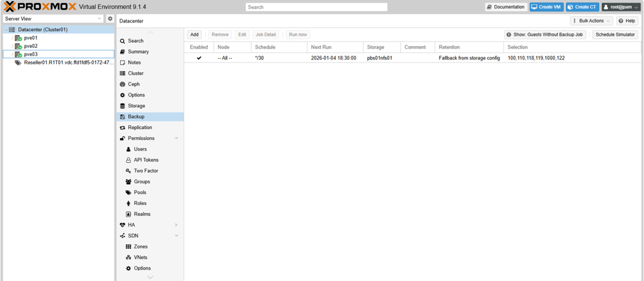Click the Ceph icon in sidebar
Screen dimensions: 644x281
point(123,84)
